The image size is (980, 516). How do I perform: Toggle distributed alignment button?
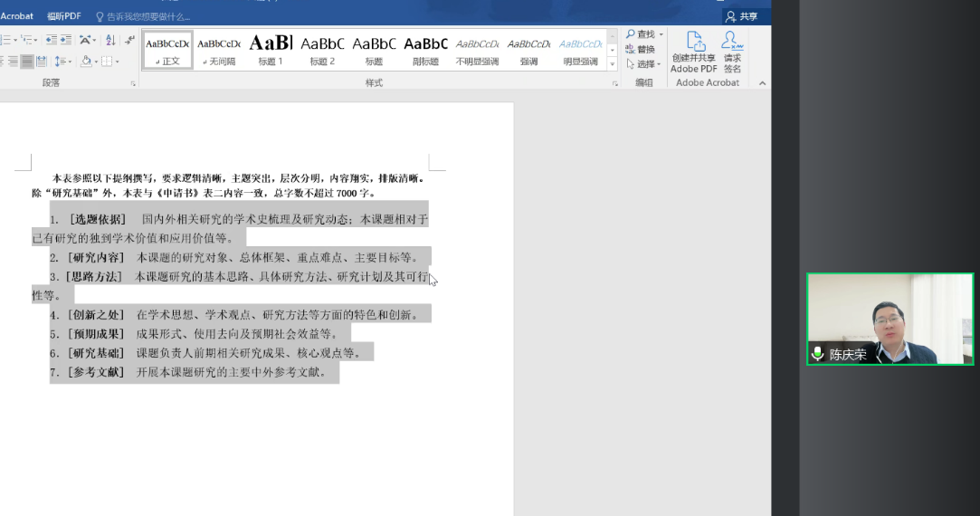point(42,62)
